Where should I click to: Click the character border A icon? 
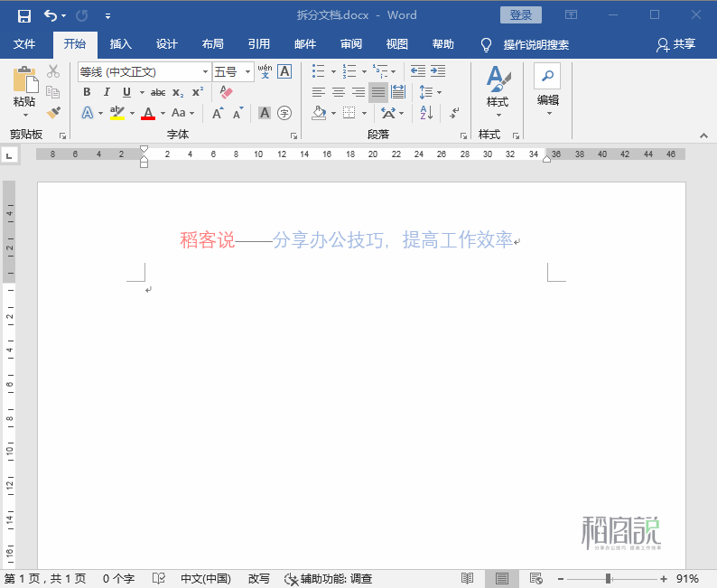284,71
